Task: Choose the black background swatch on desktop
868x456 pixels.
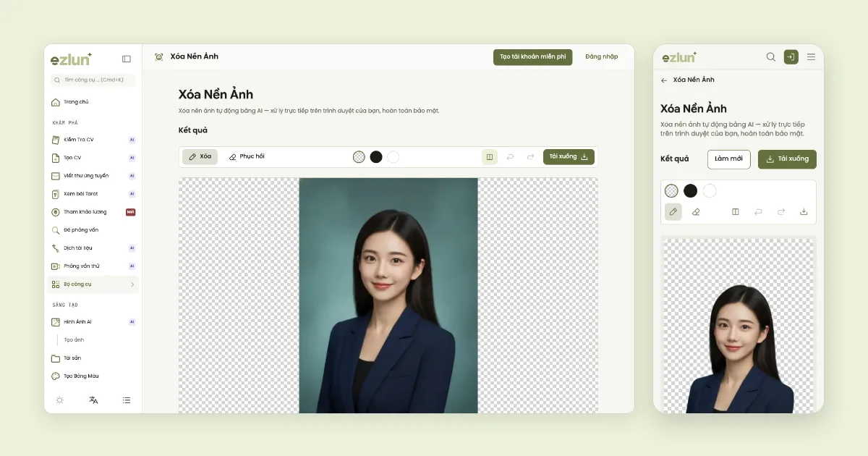Action: coord(376,157)
